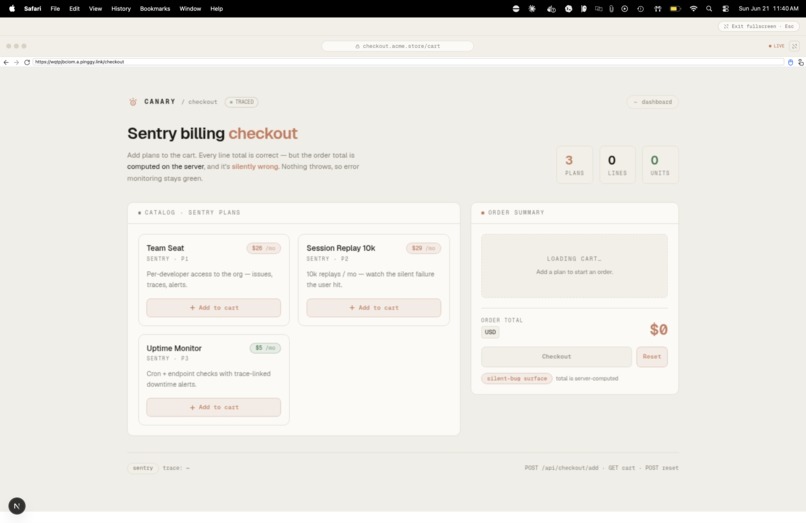The width and height of the screenshot is (806, 523).
Task: Click the Team Seat plan title
Action: pos(165,248)
